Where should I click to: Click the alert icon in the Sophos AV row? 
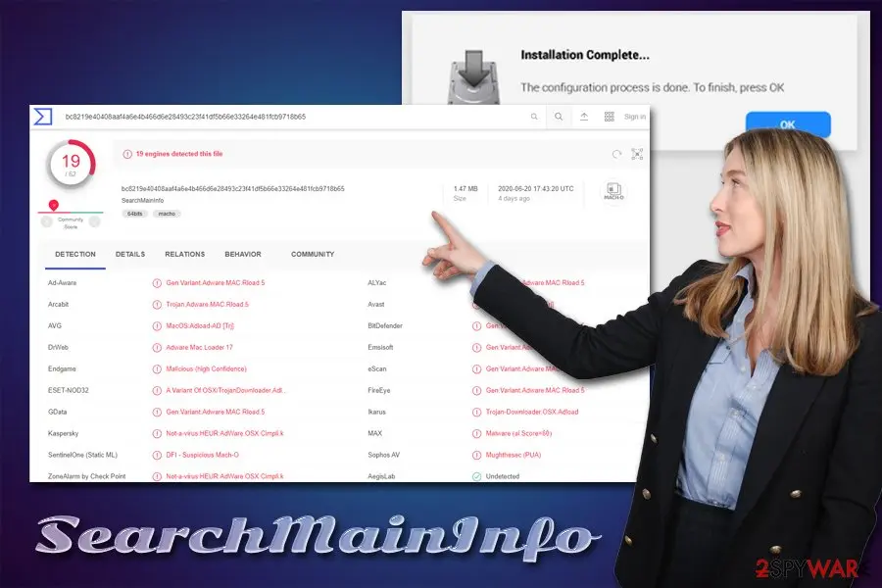click(x=476, y=455)
